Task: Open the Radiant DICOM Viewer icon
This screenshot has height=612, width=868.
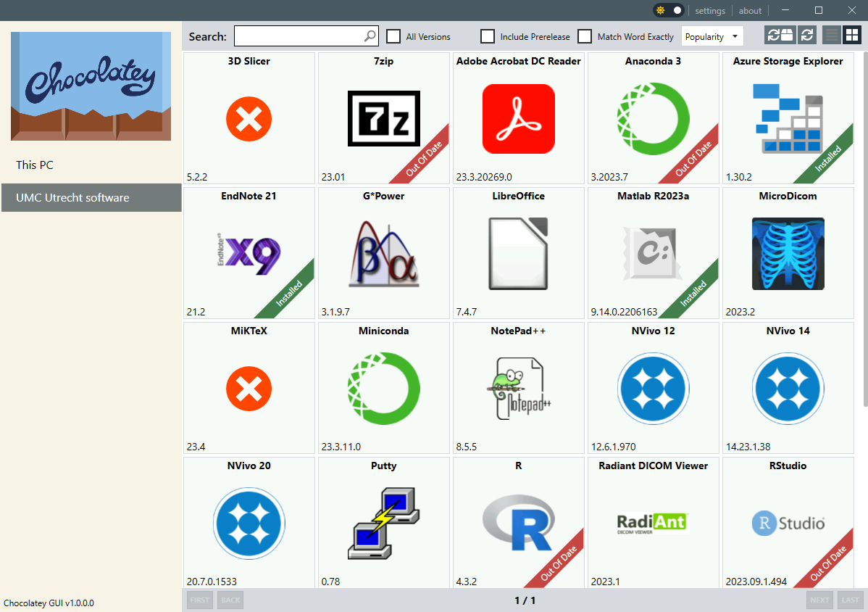Action: pos(654,524)
